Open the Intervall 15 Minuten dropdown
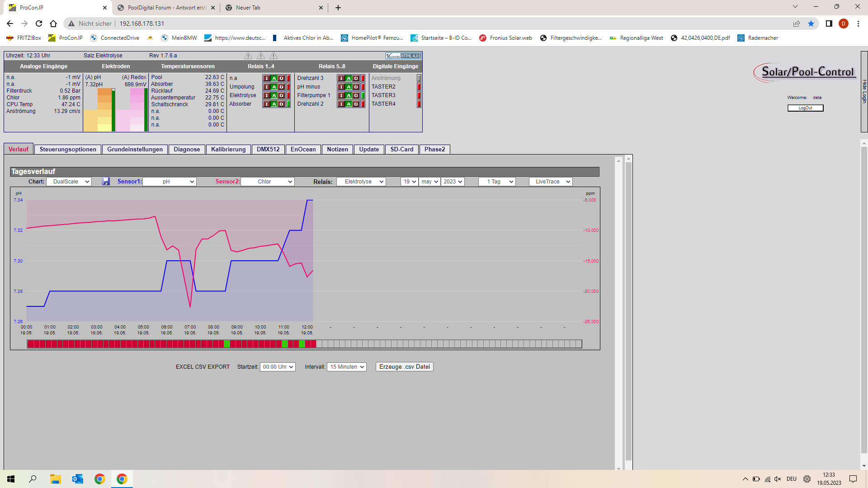Viewport: 868px width, 488px height. click(347, 367)
